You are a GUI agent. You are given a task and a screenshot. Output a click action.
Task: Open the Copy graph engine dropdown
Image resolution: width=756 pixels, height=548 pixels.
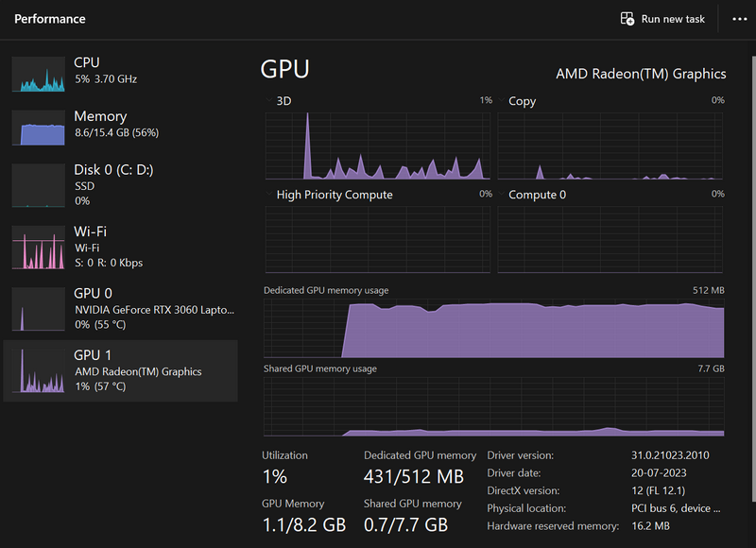coord(522,101)
